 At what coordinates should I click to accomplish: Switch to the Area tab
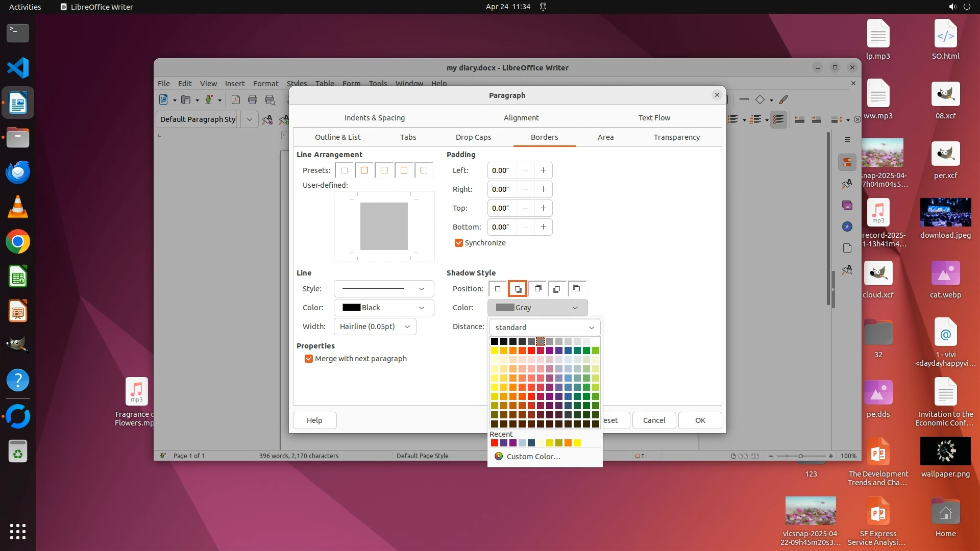(605, 137)
